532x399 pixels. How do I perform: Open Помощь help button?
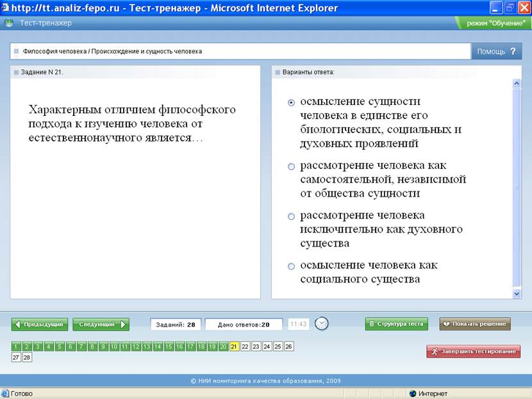(x=496, y=51)
